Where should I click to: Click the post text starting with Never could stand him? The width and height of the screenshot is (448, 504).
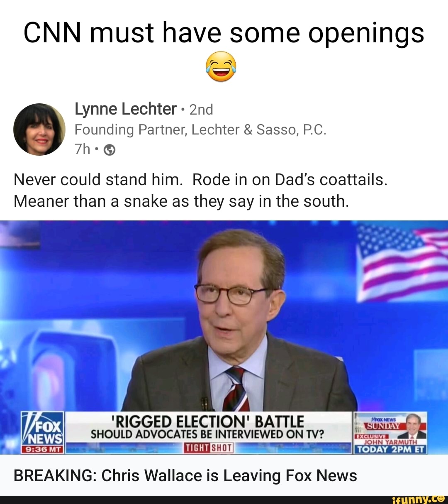pyautogui.click(x=201, y=190)
